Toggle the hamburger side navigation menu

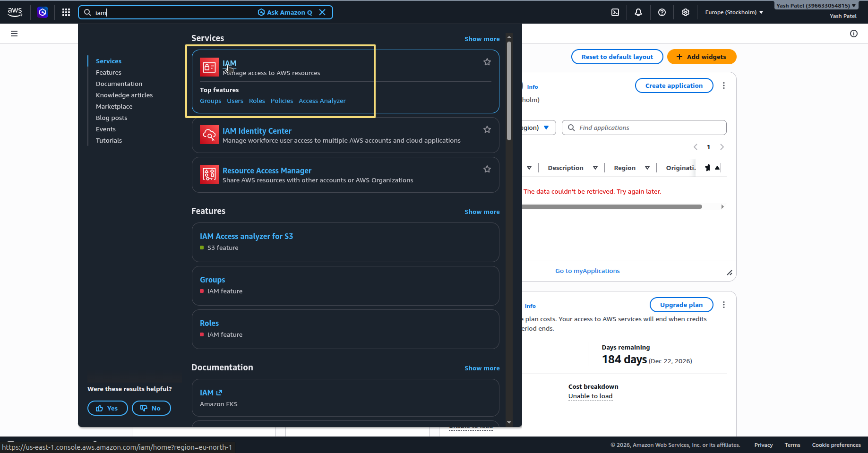click(14, 34)
